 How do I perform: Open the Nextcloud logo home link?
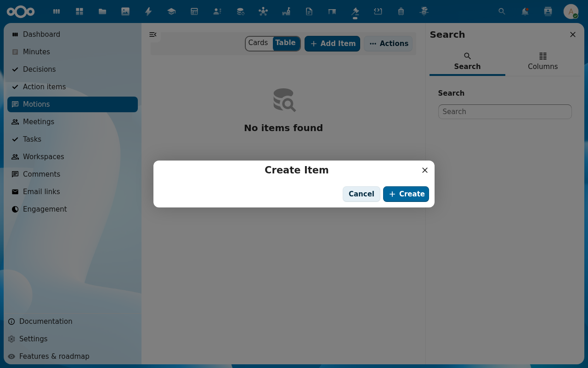(21, 11)
